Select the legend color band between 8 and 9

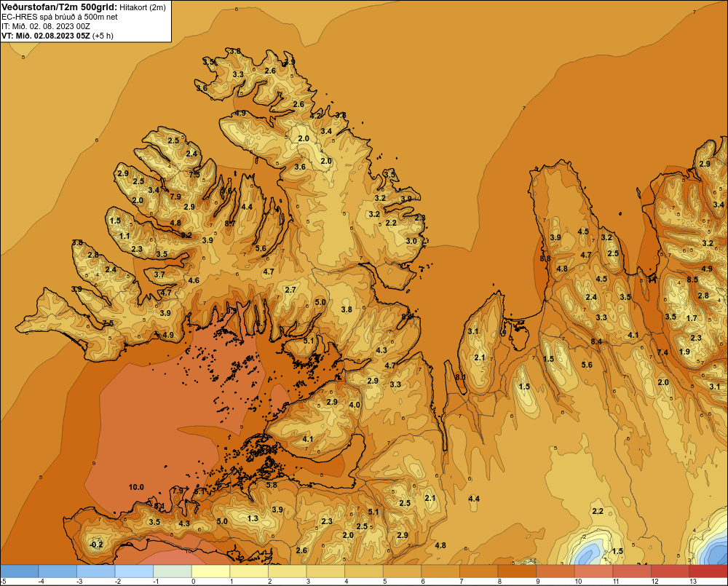(x=517, y=571)
